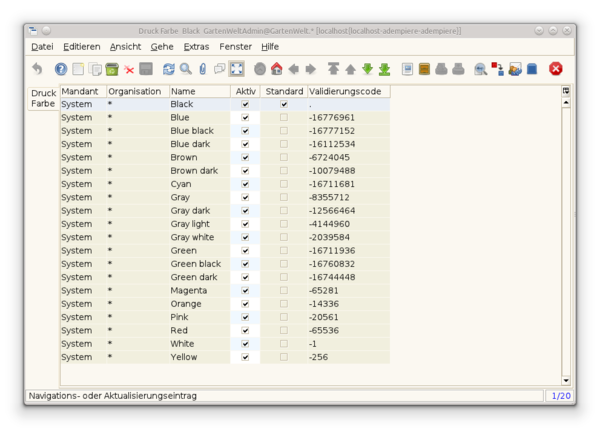The width and height of the screenshot is (600, 429).
Task: Toggle Aktiv checkbox for Cyan
Action: tap(245, 184)
